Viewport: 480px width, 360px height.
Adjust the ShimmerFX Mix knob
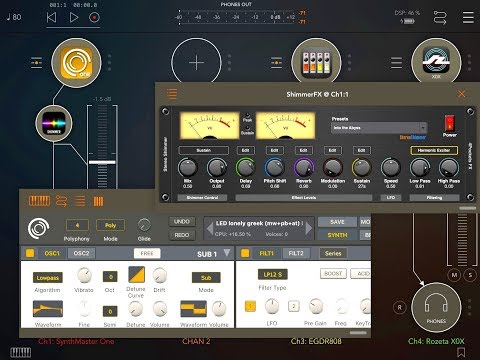coord(188,168)
